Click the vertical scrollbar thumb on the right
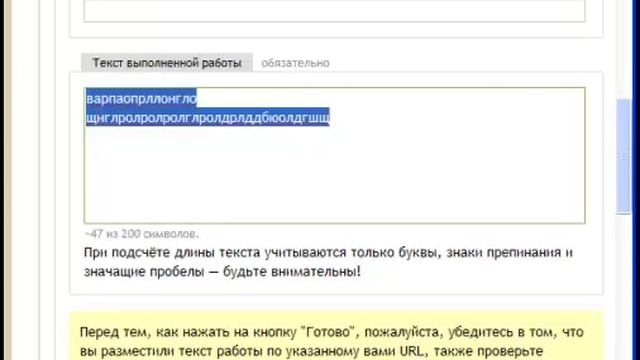 click(623, 156)
